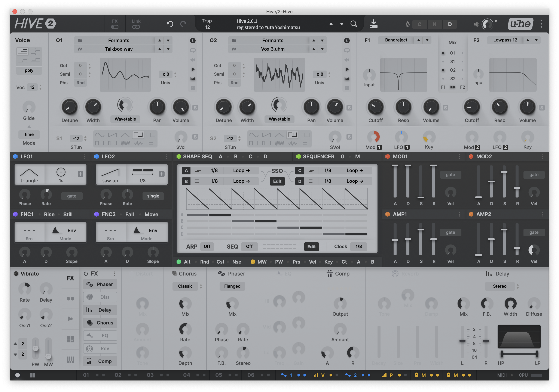Click the preset name display
The width and height of the screenshot is (559, 392).
(268, 24)
